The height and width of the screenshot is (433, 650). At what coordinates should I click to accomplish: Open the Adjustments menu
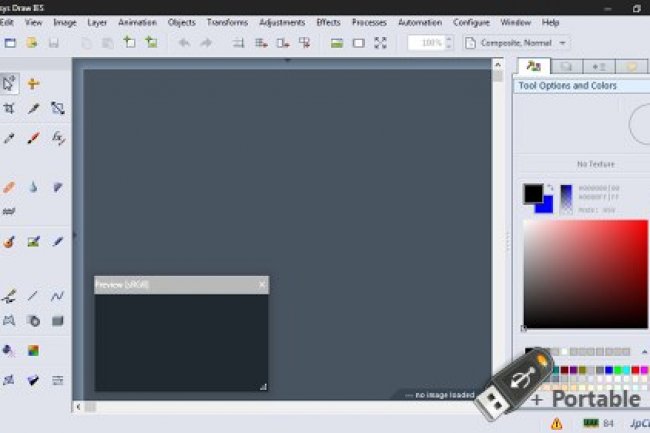[281, 22]
